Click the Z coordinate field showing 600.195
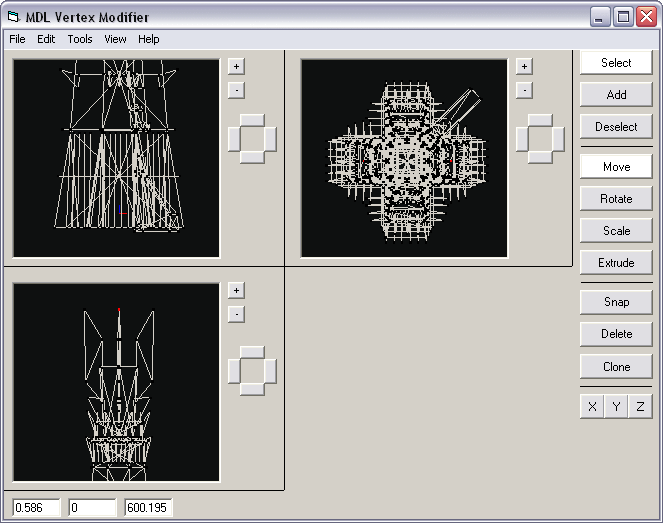Viewport: 663px width, 523px height. [148, 507]
